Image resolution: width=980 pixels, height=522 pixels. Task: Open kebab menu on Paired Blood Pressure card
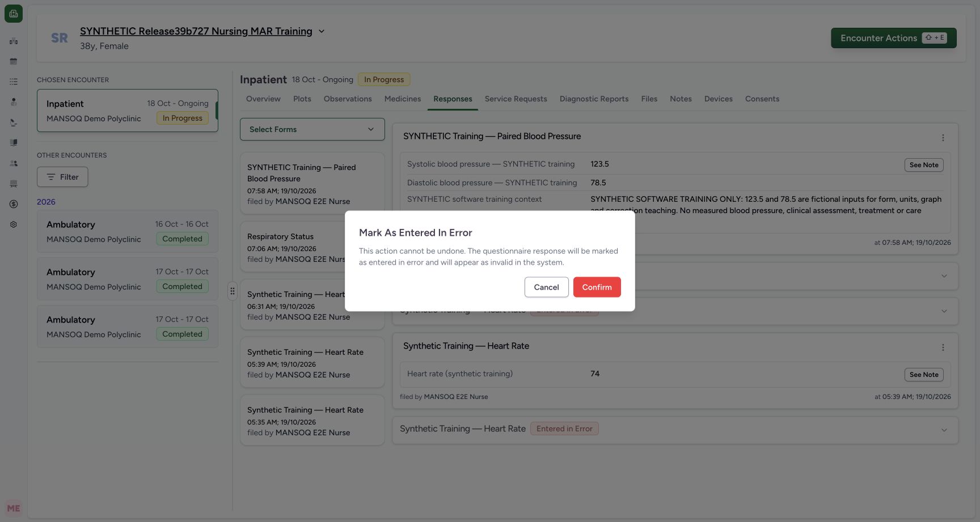point(943,138)
